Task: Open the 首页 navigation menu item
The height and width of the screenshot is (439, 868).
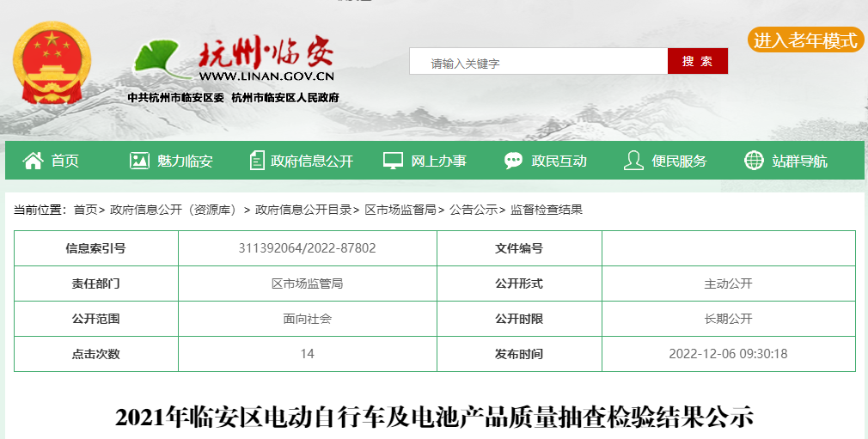Action: click(65, 161)
